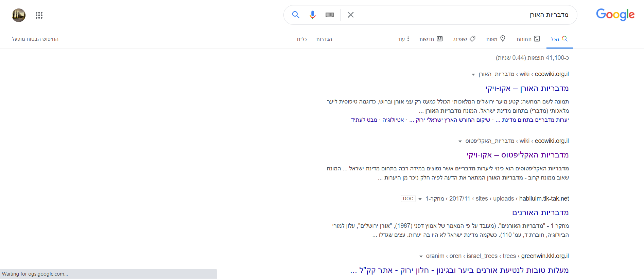Click sitelink שיקום החורש הארץ ישראלי ירוק
The height and width of the screenshot is (280, 644).
[x=450, y=120]
